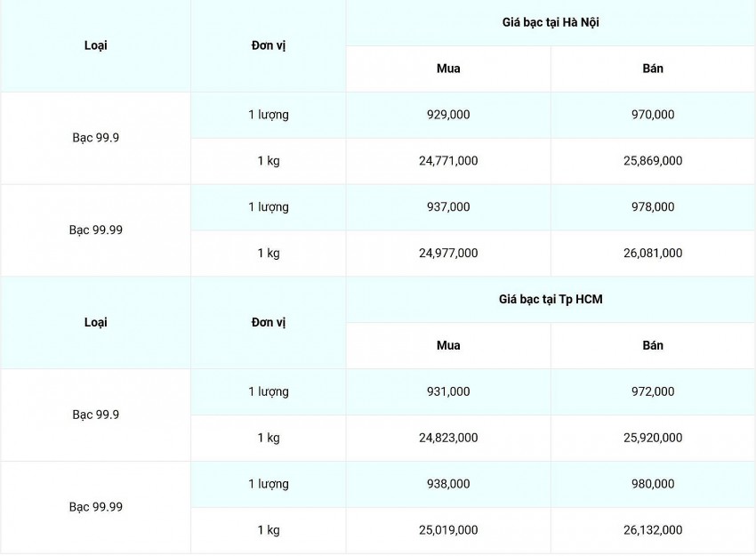Viewport: 756px width, 556px height.
Task: Click the 25,019,000 price cell
Action: pyautogui.click(x=448, y=530)
